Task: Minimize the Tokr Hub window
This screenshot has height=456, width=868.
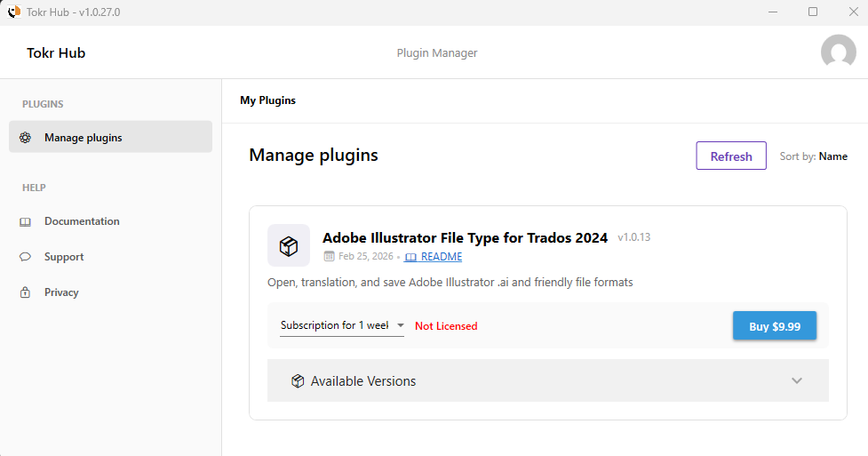Action: pos(773,12)
